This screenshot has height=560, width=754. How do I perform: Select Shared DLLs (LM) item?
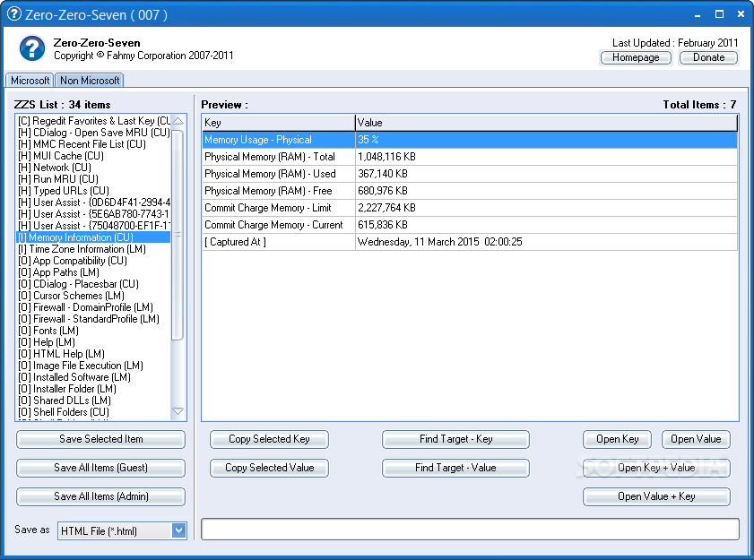pyautogui.click(x=94, y=401)
